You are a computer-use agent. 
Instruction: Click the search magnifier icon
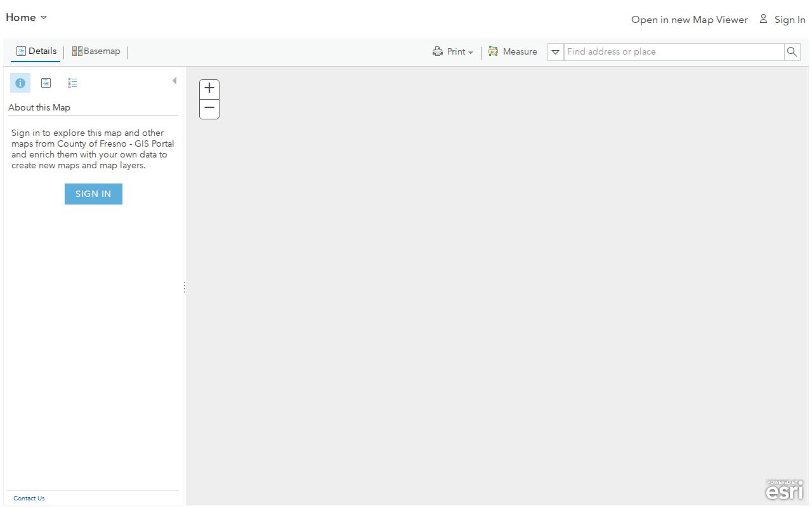(x=792, y=52)
